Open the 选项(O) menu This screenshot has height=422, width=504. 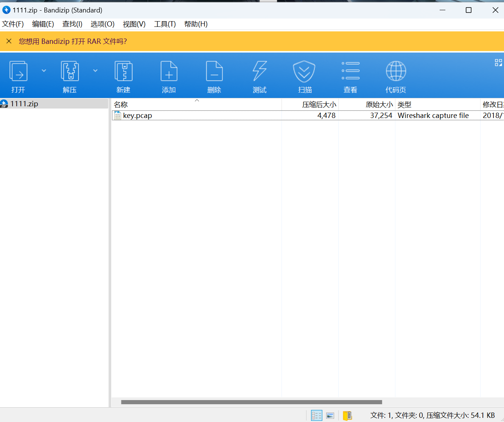coord(103,24)
